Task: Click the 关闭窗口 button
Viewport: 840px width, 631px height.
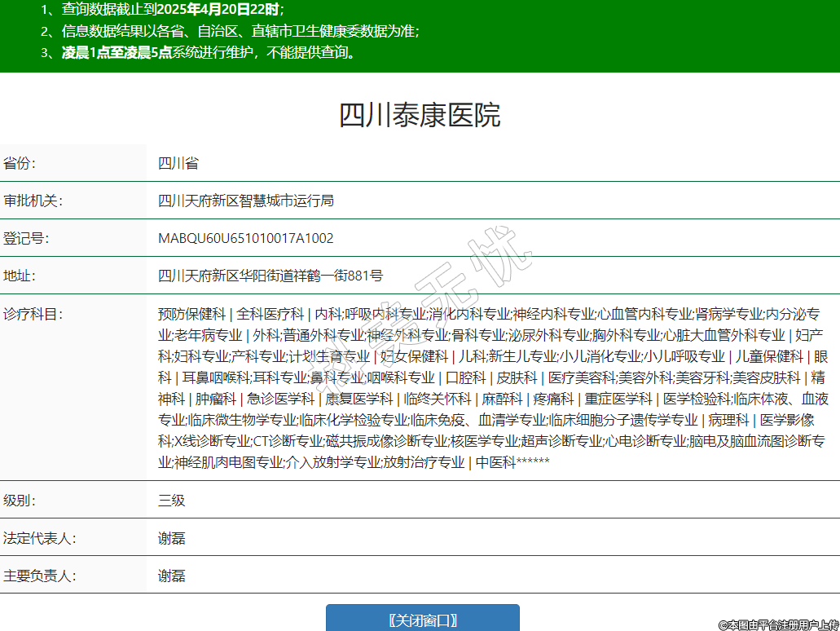Action: click(422, 620)
